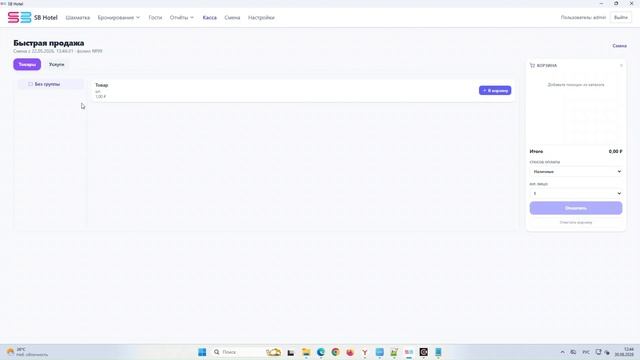The height and width of the screenshot is (360, 640).
Task: Click the Оплатить pay button
Action: coord(576,208)
